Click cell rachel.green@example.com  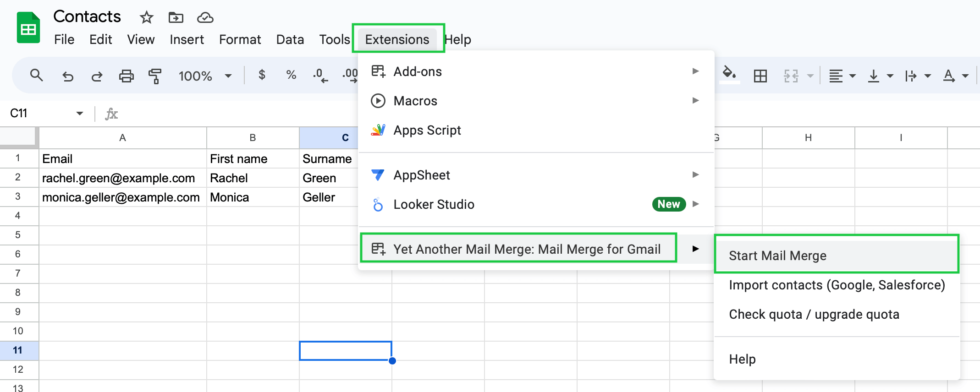(123, 178)
